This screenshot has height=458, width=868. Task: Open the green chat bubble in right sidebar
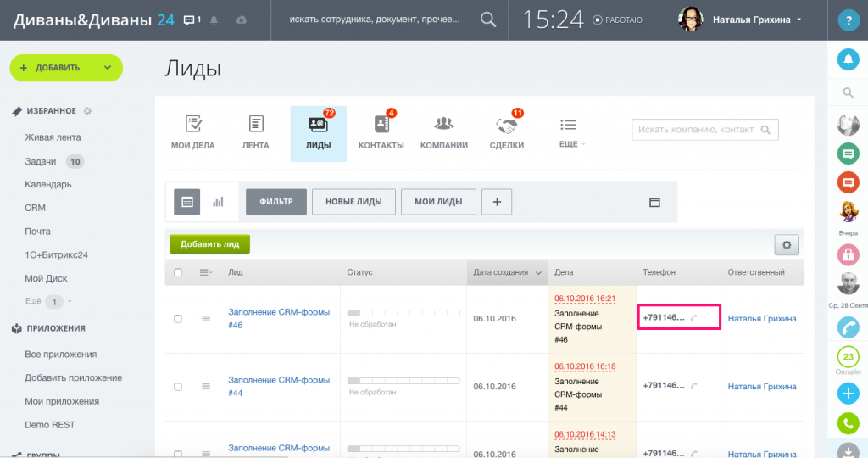pyautogui.click(x=848, y=154)
